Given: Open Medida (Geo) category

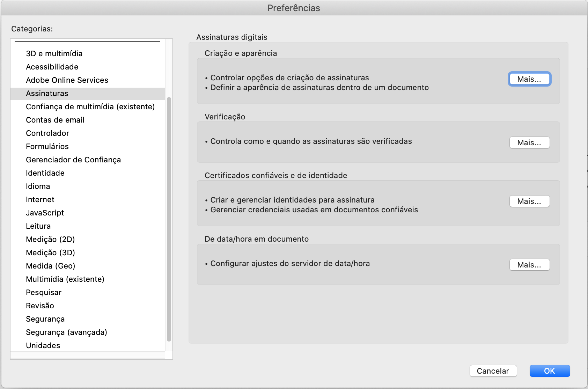Looking at the screenshot, I should point(88,266).
